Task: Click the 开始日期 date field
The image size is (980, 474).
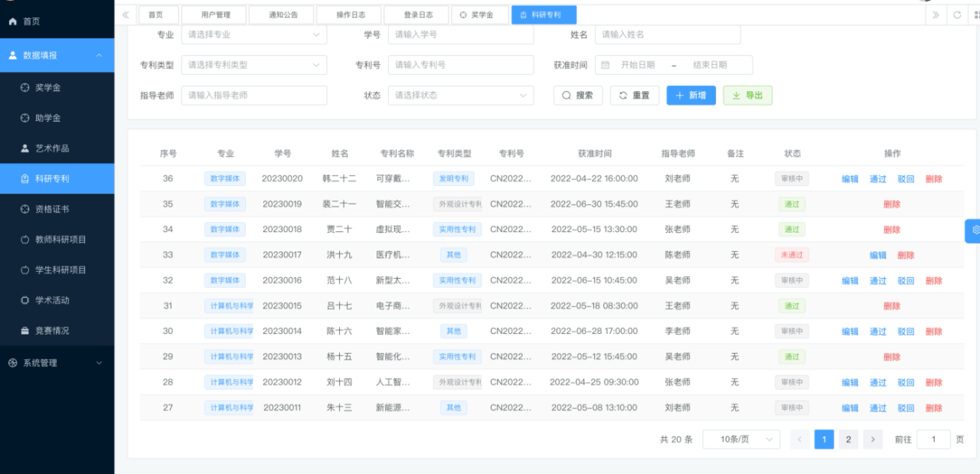Action: click(638, 65)
